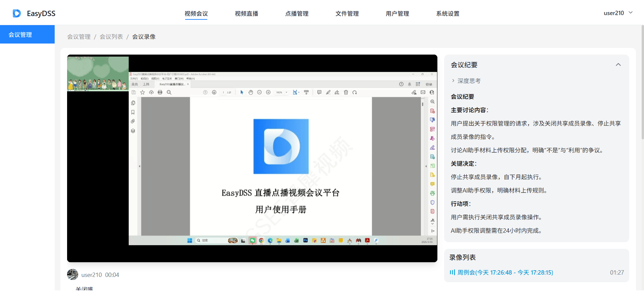
Task: Open 系统设置 page
Action: 448,14
